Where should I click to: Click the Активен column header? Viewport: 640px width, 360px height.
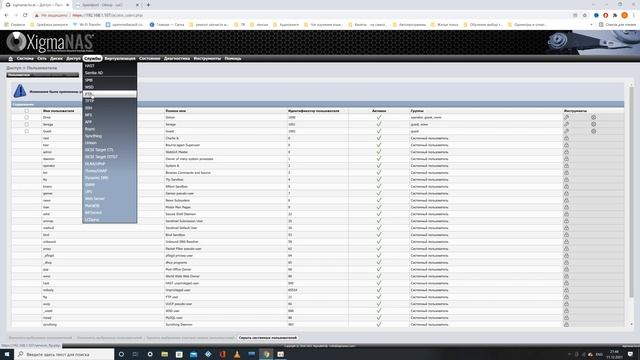tap(379, 111)
